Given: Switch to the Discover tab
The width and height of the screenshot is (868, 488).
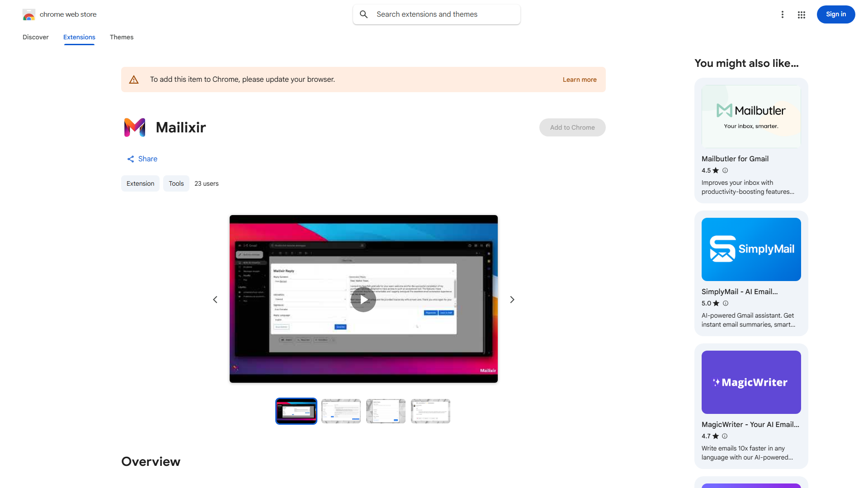Looking at the screenshot, I should pos(36,37).
